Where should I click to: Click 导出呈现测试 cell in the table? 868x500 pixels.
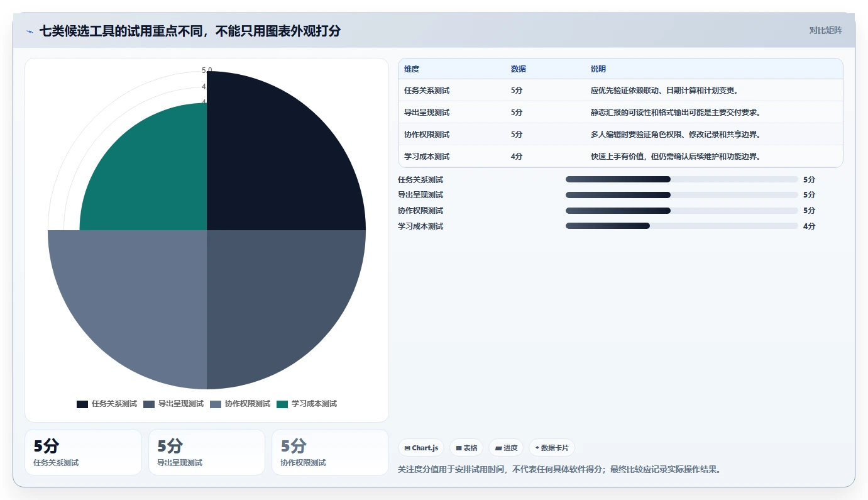[427, 113]
